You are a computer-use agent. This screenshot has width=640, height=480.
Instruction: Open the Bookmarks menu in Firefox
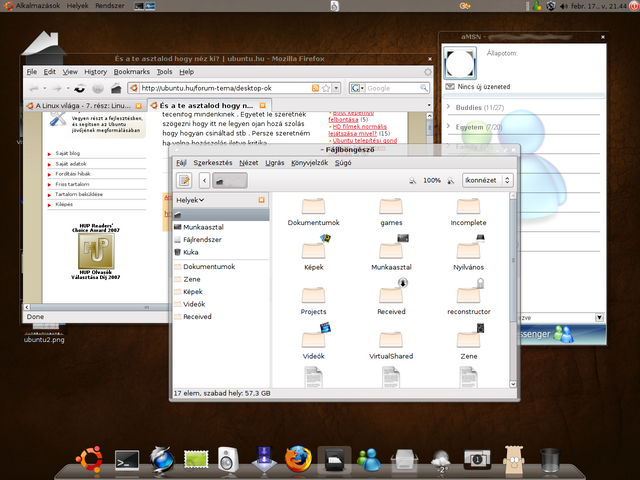pos(130,72)
